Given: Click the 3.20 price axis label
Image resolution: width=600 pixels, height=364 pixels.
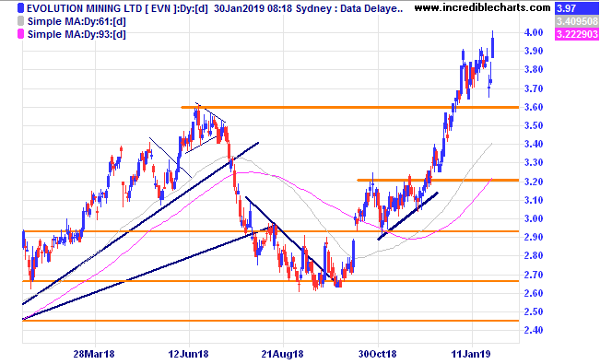Looking at the screenshot, I should [534, 181].
